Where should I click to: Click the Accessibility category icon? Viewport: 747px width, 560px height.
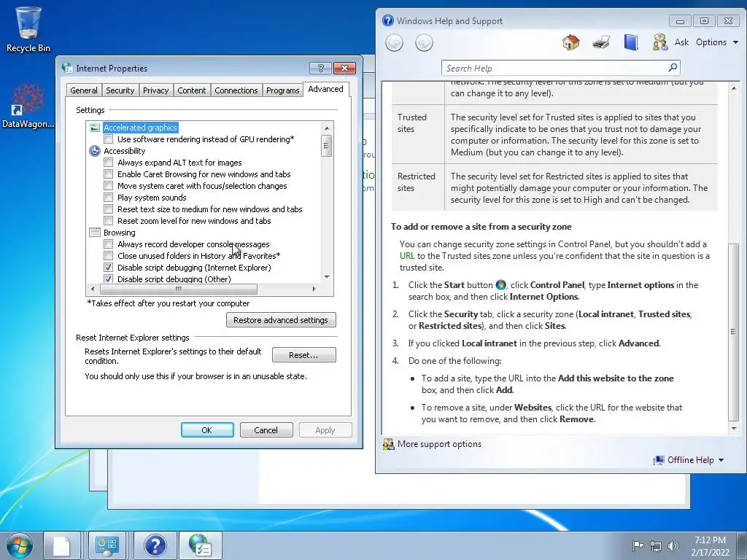point(95,151)
